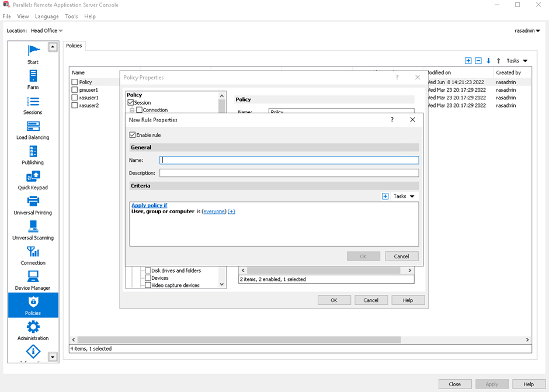Viewport: 549px width, 392px height.
Task: Collapse the Connection tree node
Action: click(x=132, y=110)
